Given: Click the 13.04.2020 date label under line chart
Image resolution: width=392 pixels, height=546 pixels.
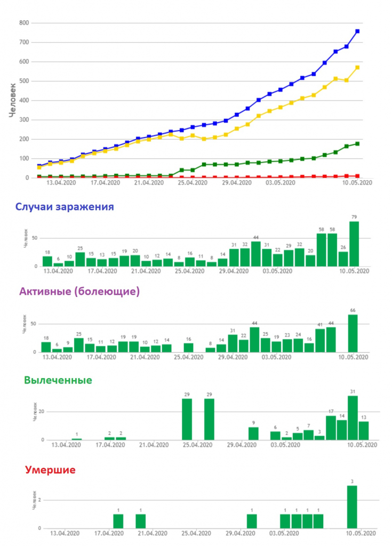Looking at the screenshot, I should click(61, 183).
